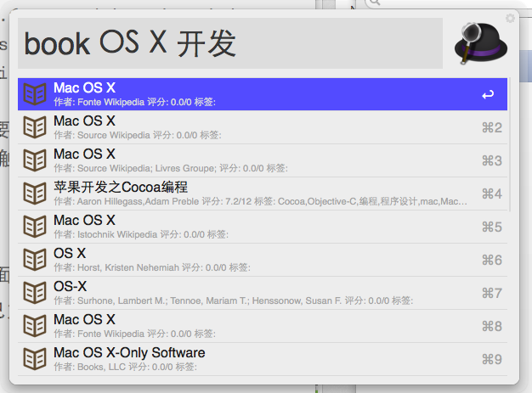Select highlighted 'Mac OS X' by Fonte Wikipedia

263,94
